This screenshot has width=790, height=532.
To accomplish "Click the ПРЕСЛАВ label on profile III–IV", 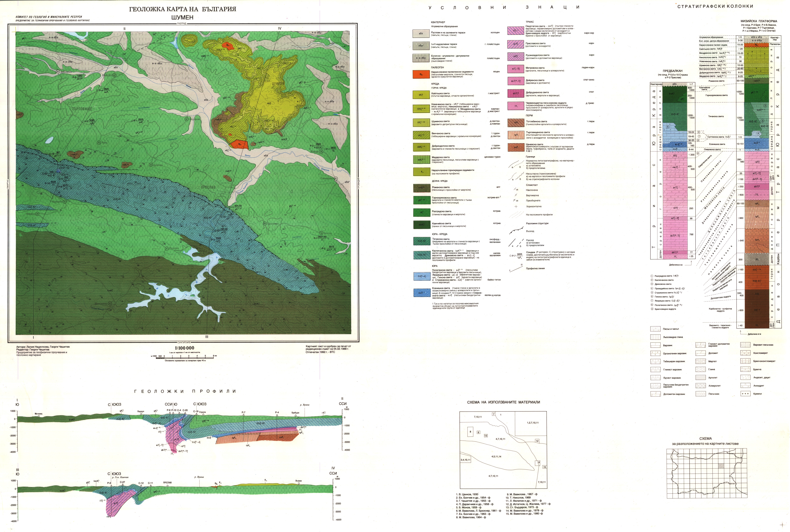I will tap(167, 482).
